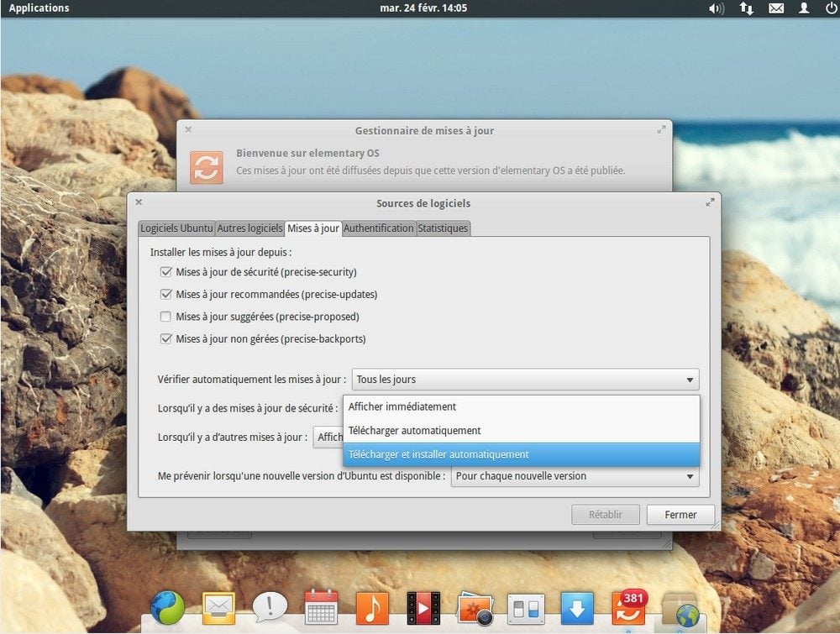
Task: Launch the mail app from dock
Action: point(218,609)
